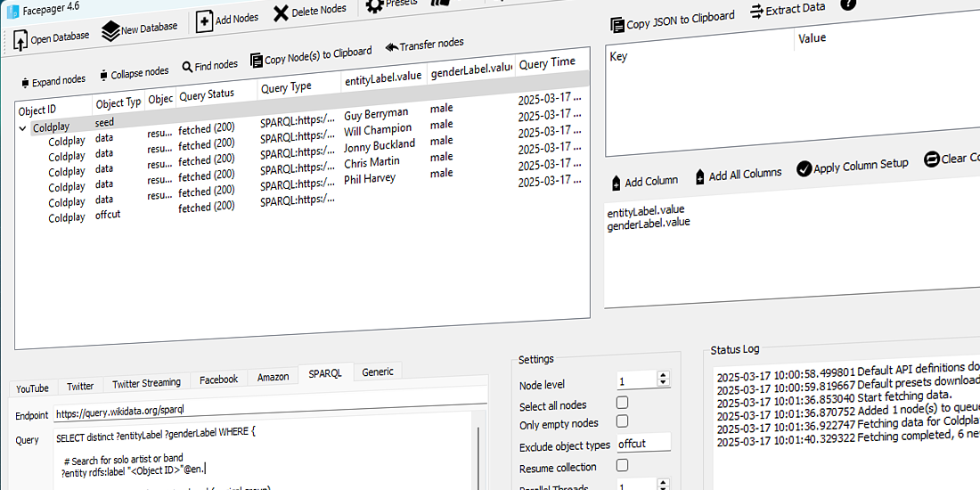Viewport: 980px width, 490px height.
Task: Decrease Node level with down arrow
Action: [663, 384]
